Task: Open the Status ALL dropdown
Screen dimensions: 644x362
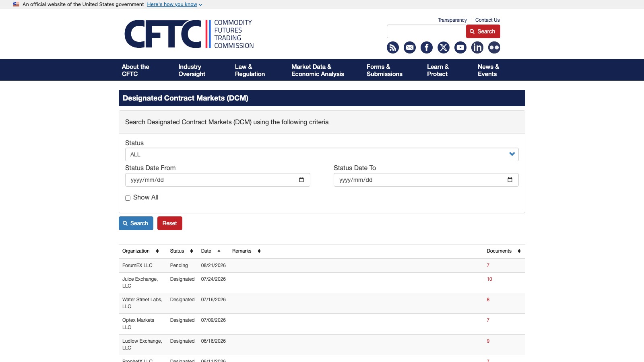Action: [x=322, y=154]
